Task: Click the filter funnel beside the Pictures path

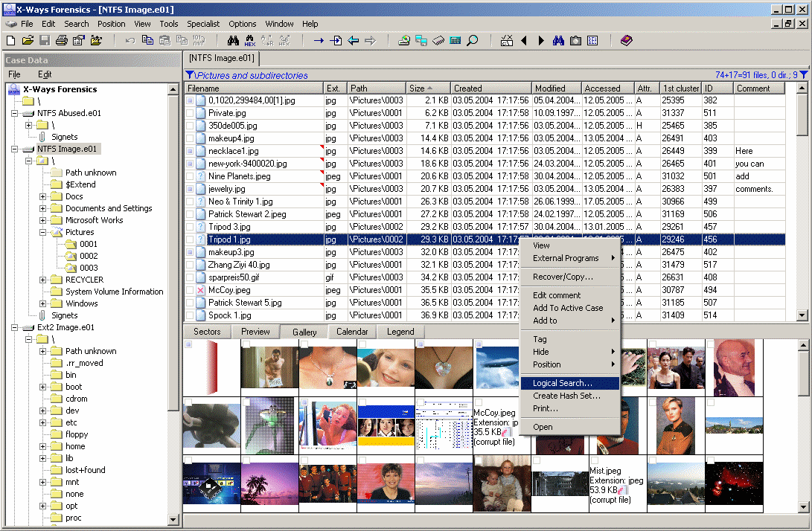Action: pos(191,75)
